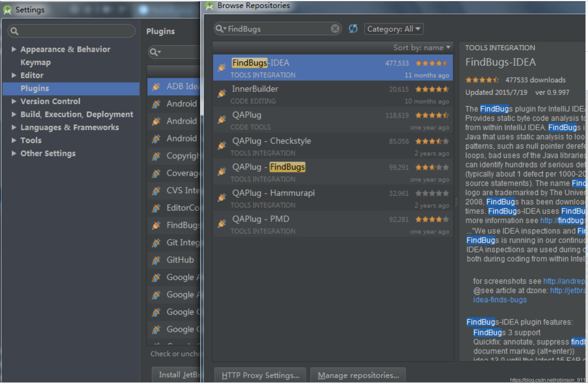
Task: Click the InnerBuilder plugin icon
Action: 222,93
